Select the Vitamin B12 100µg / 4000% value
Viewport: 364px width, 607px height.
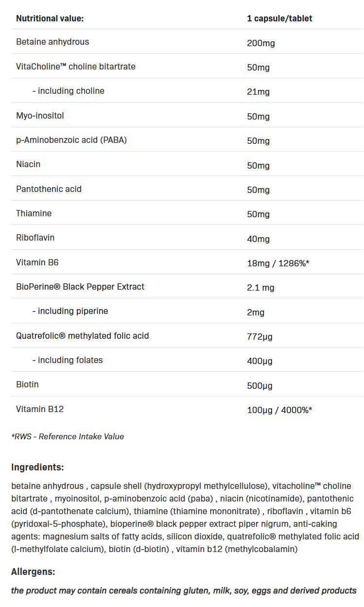(x=279, y=410)
